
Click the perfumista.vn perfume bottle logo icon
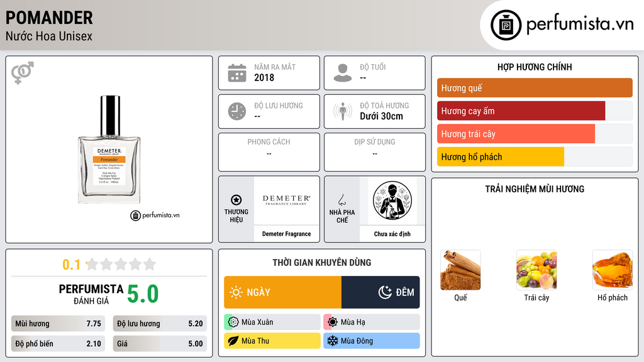[x=506, y=25]
